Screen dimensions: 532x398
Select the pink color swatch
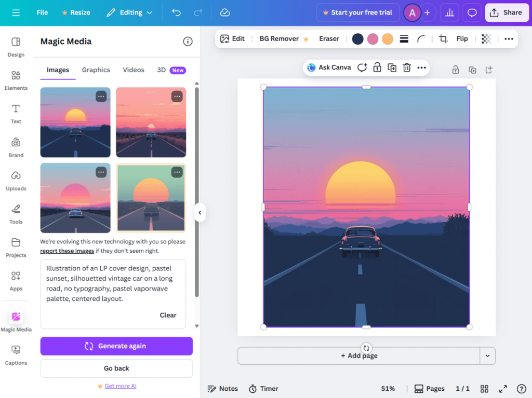[x=373, y=39]
